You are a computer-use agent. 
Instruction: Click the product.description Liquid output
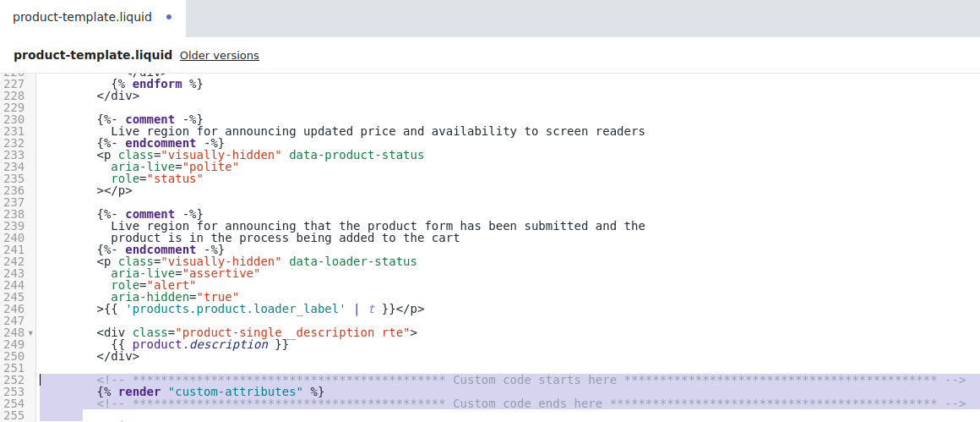(x=200, y=344)
